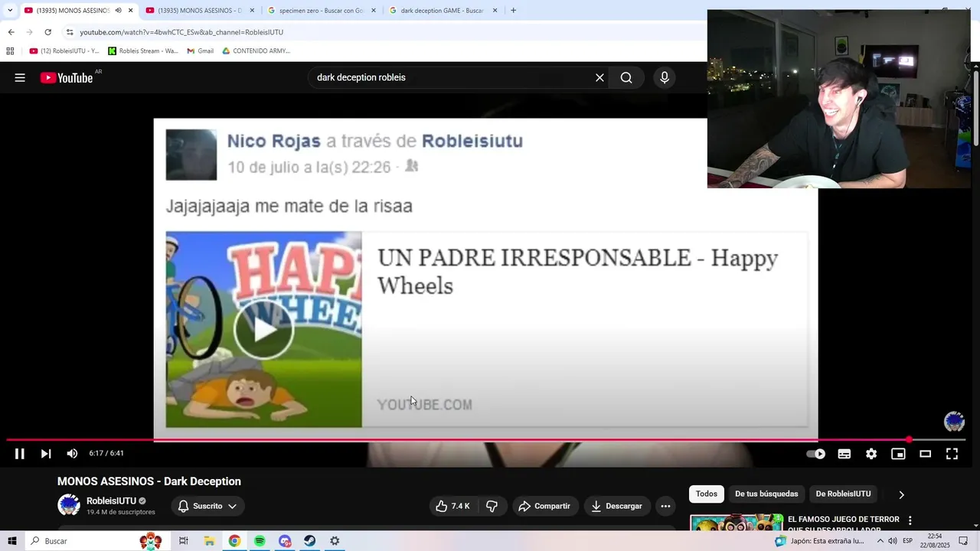Open Spotify from the taskbar
Image resolution: width=980 pixels, height=551 pixels.
coord(260,541)
